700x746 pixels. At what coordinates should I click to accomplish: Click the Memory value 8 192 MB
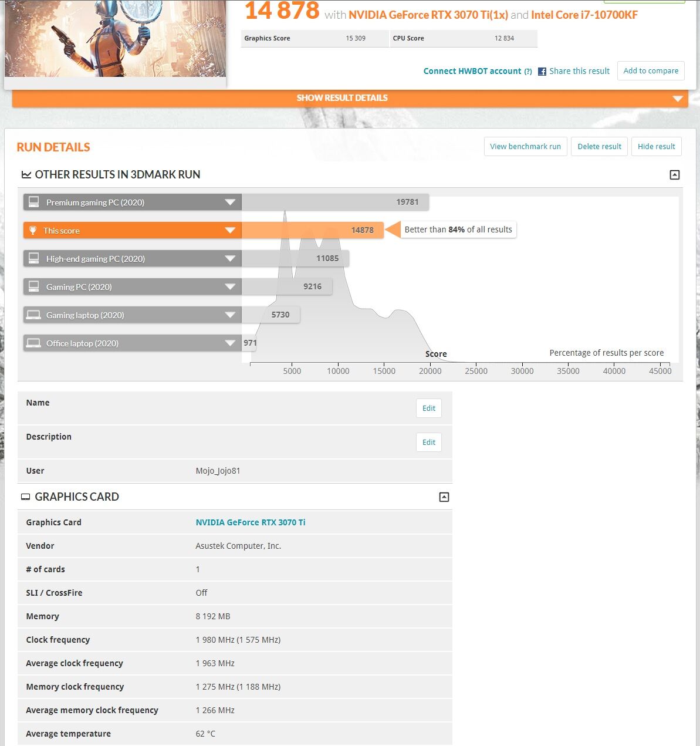point(213,616)
